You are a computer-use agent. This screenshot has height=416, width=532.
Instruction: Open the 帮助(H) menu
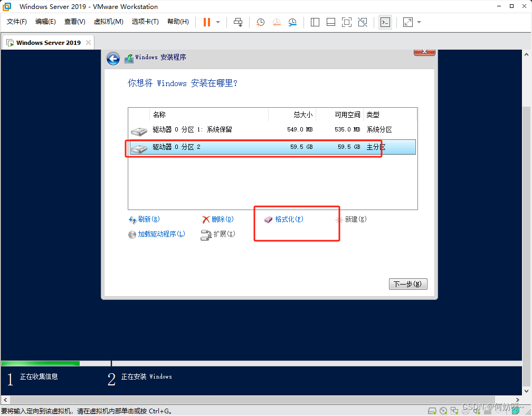(x=178, y=22)
